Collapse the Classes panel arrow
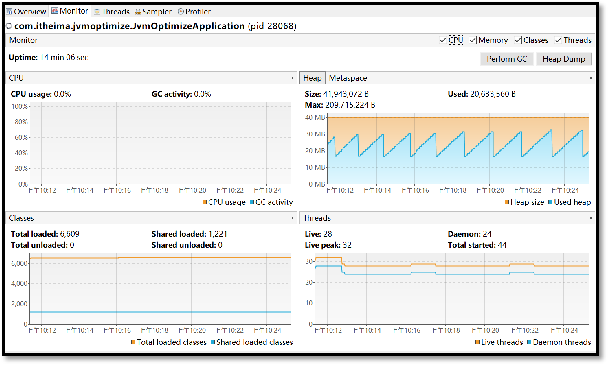The image size is (608, 365). coord(292,218)
